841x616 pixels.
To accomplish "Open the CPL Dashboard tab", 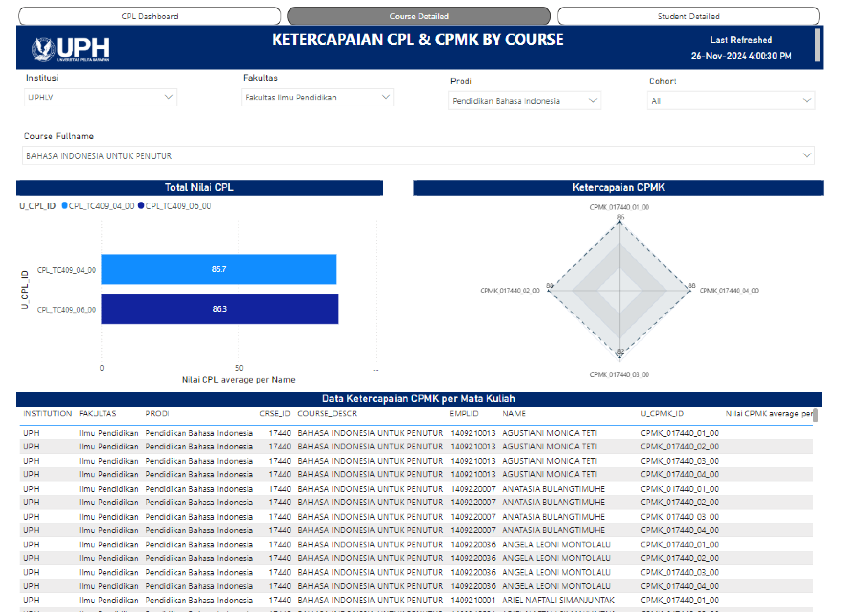I will tap(149, 16).
